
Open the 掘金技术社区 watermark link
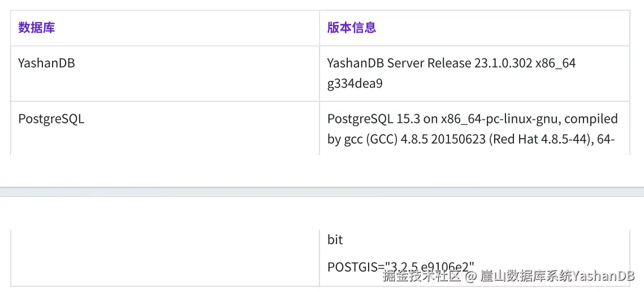pyautogui.click(x=422, y=276)
